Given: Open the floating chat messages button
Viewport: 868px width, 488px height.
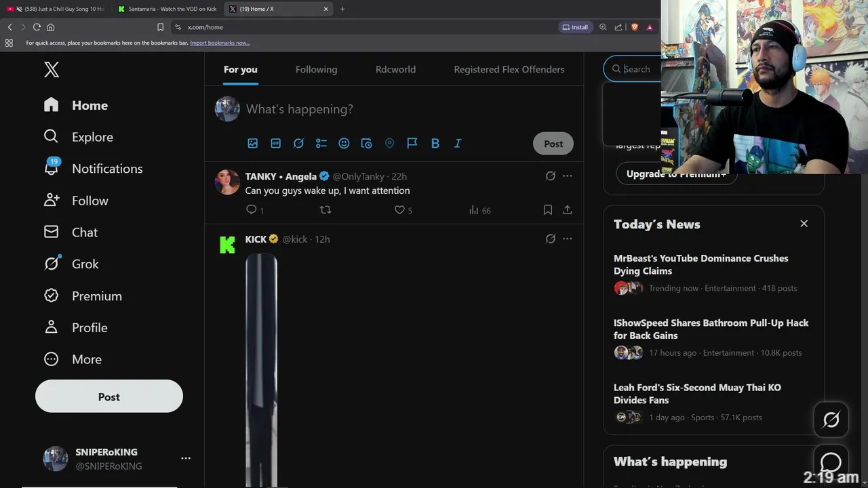Looking at the screenshot, I should click(x=831, y=462).
